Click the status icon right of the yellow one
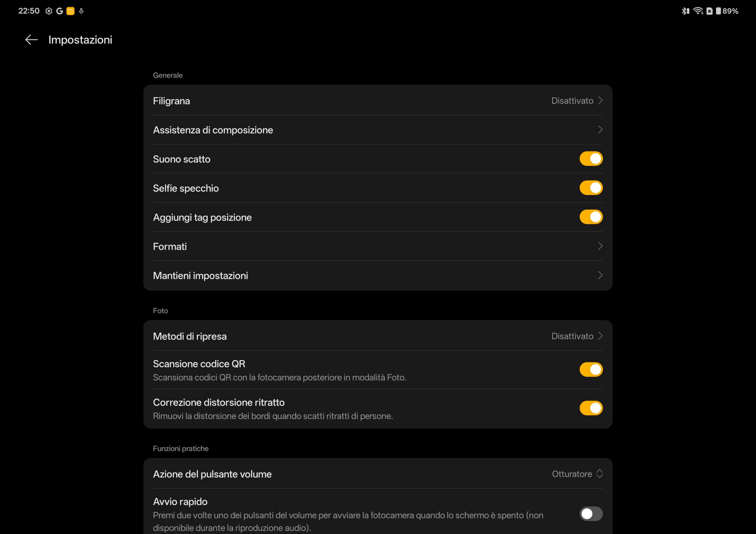Screen dimensions: 756x534 tap(81, 11)
